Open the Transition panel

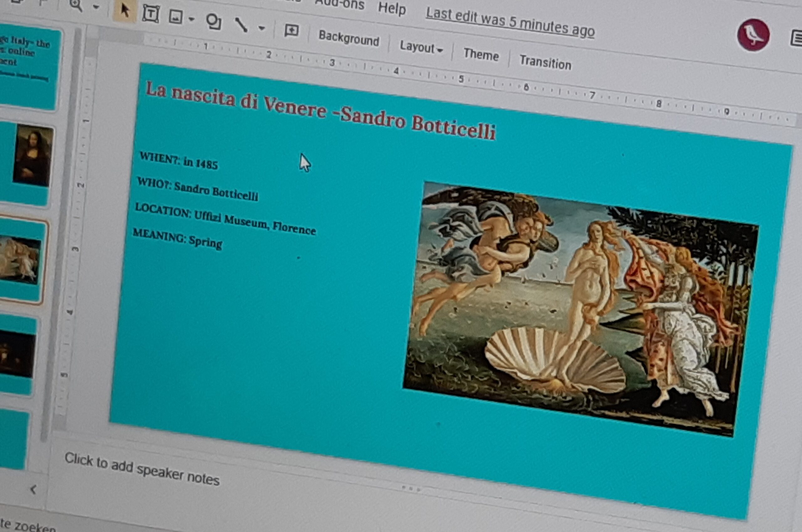pos(545,62)
